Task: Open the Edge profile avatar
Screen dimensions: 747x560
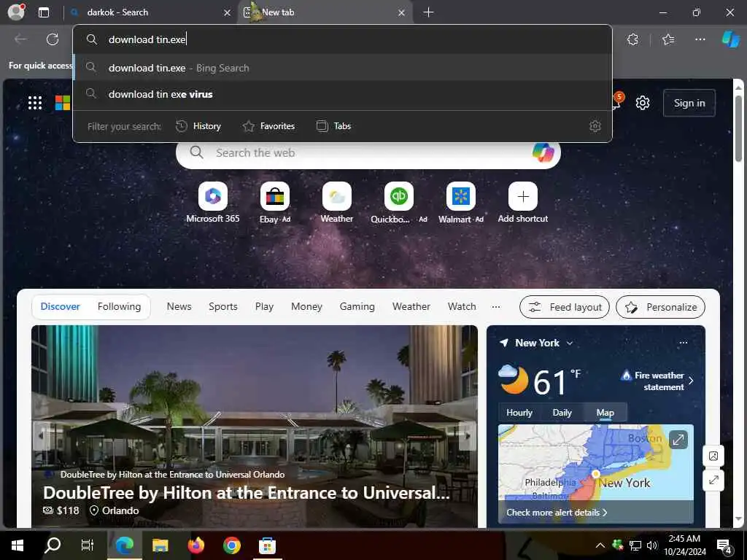Action: tap(16, 12)
